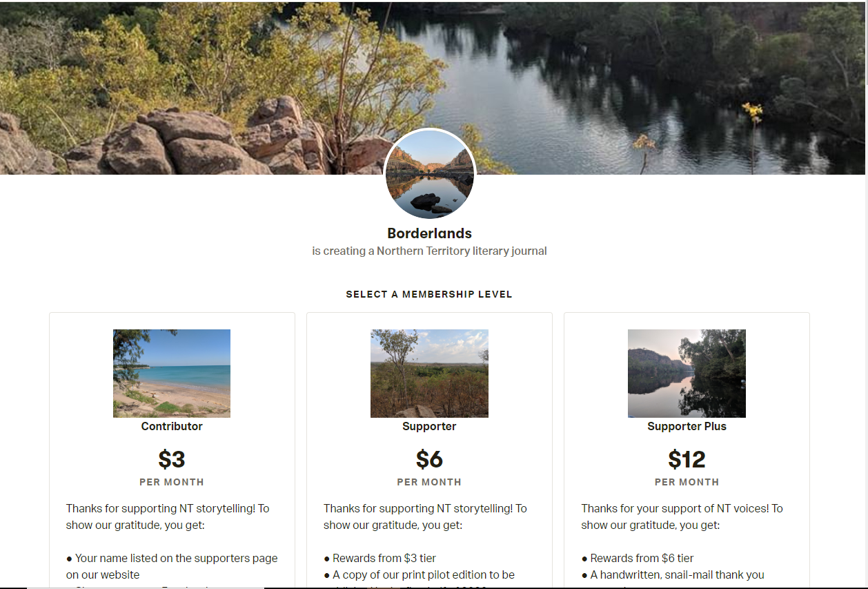Viewport: 868px width, 589px height.
Task: Choose the $12 per month price
Action: coord(687,459)
